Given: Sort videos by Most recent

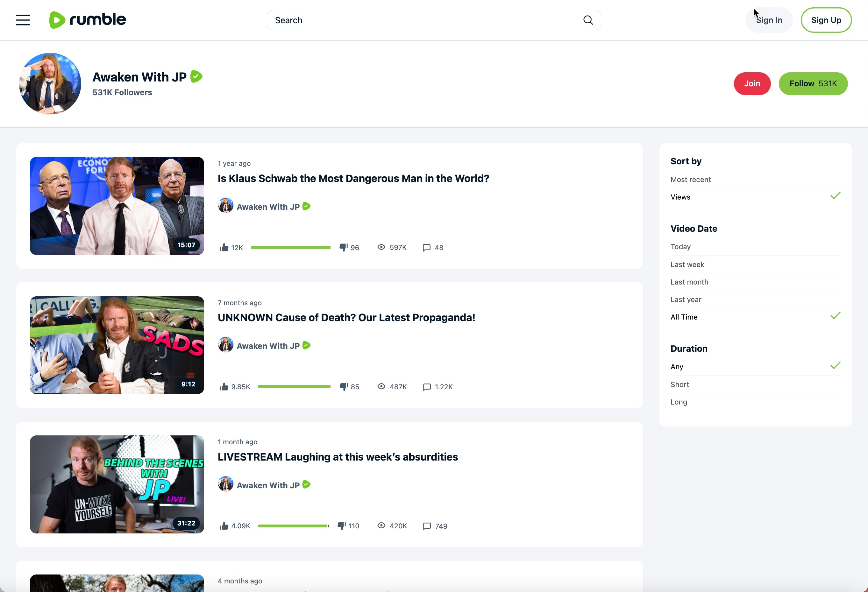Looking at the screenshot, I should [691, 180].
